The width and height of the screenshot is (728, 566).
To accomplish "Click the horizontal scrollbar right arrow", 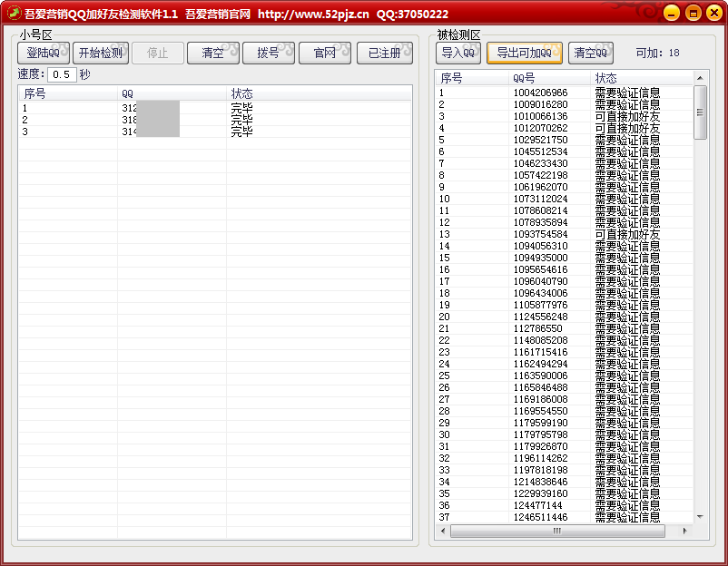I will pos(685,531).
